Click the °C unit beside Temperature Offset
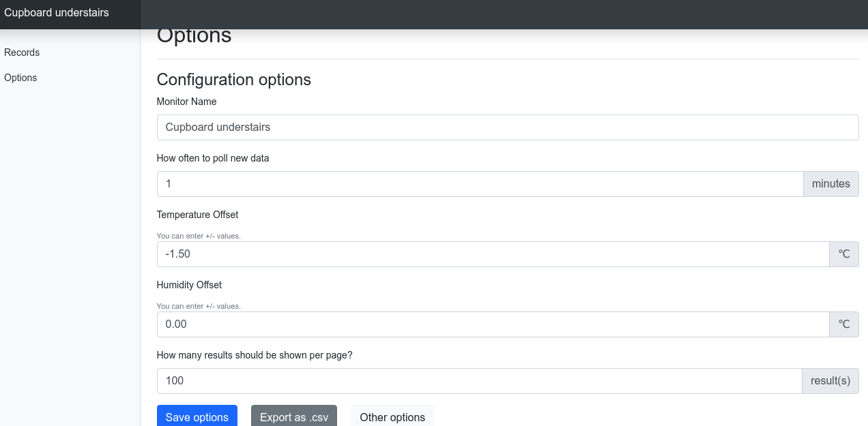 click(x=843, y=254)
